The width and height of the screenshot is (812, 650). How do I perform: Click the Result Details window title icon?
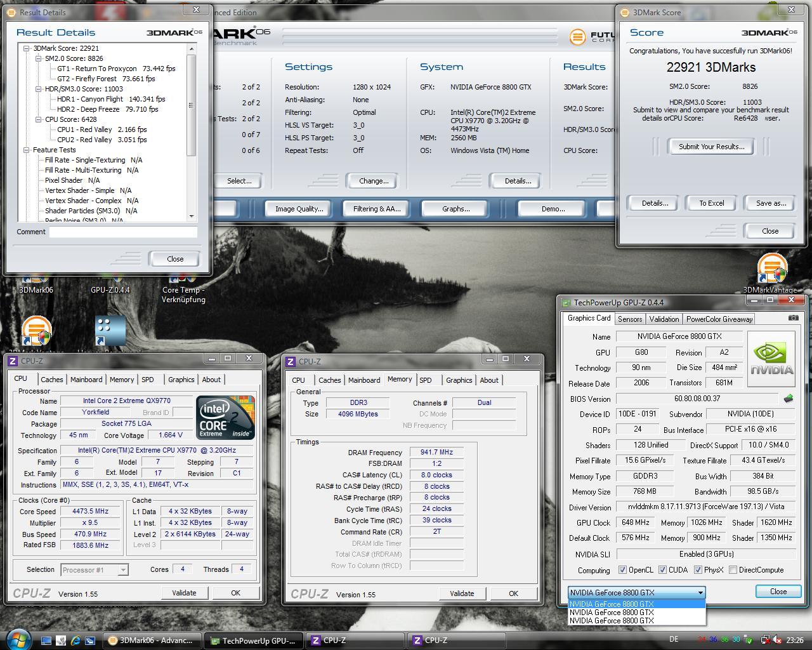[11, 12]
